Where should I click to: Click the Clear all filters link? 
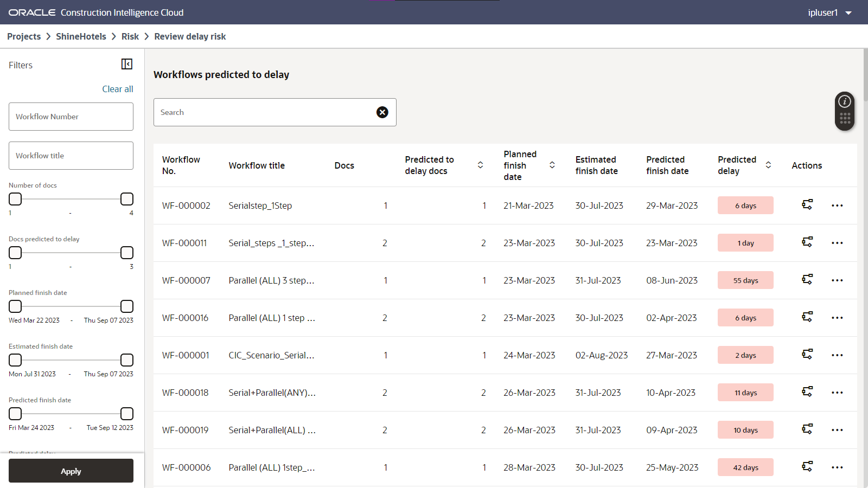click(x=117, y=88)
